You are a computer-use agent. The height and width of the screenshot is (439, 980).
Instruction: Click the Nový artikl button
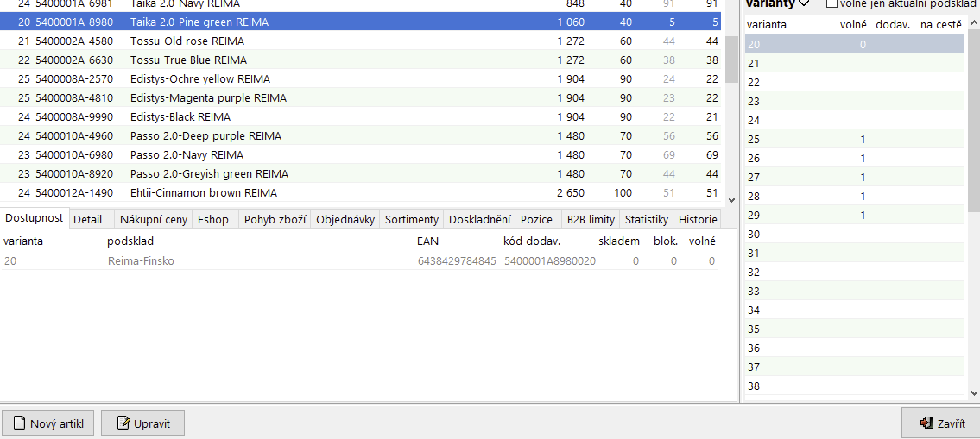tap(47, 423)
